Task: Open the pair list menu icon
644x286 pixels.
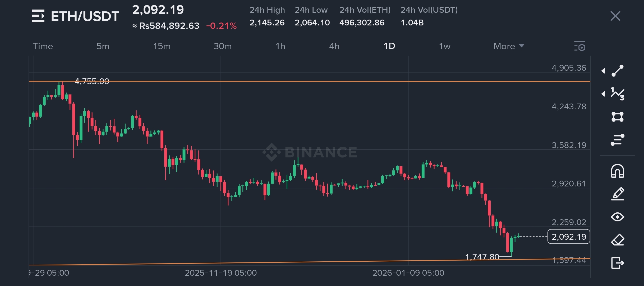Action: [38, 16]
